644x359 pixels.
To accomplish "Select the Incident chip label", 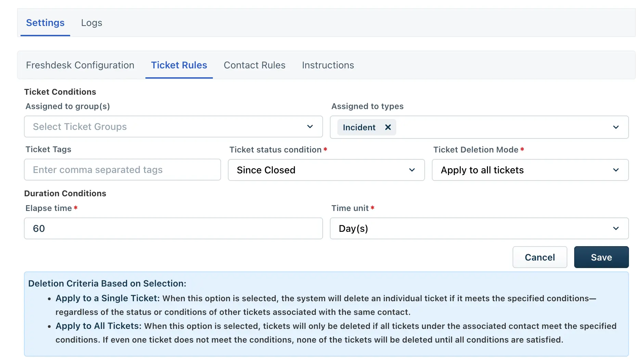I will (x=358, y=127).
